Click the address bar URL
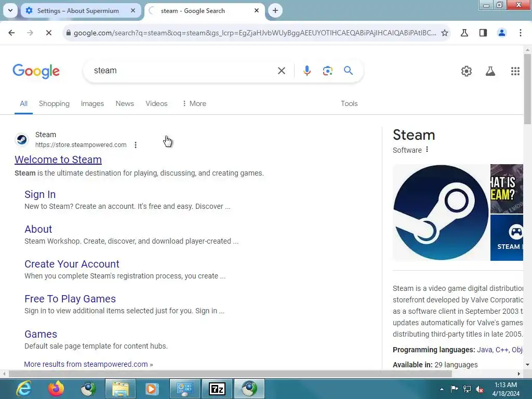The image size is (532, 399). point(255,33)
